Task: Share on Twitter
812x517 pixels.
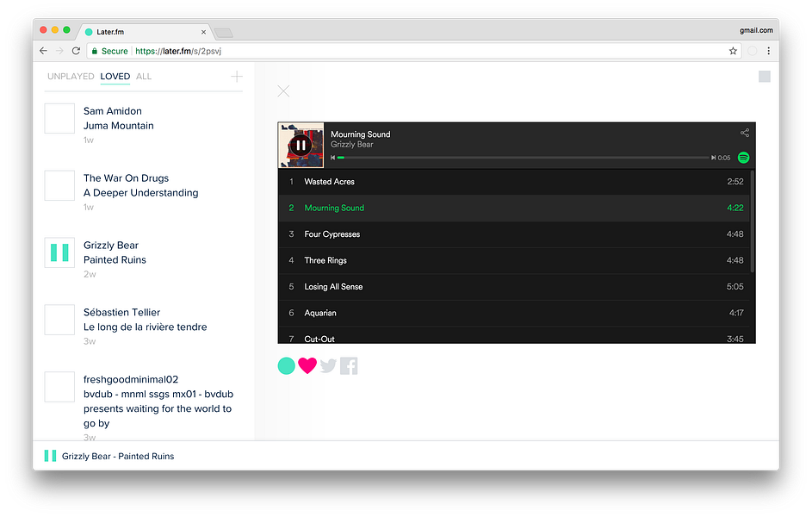Action: point(328,365)
